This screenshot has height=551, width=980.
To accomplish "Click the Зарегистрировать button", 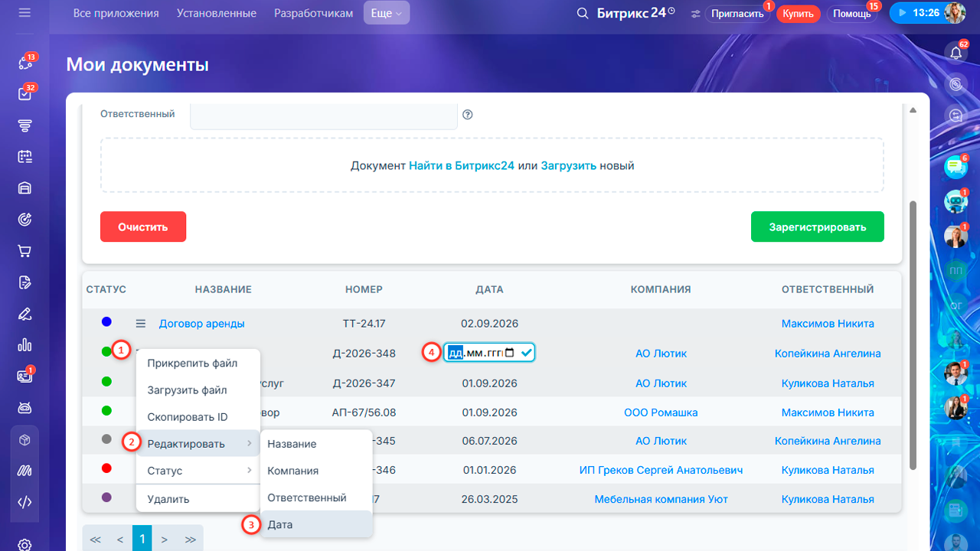I will (818, 227).
